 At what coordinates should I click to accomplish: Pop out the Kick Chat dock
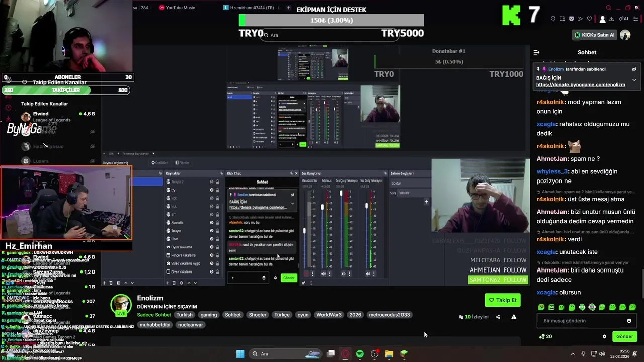tap(291, 173)
